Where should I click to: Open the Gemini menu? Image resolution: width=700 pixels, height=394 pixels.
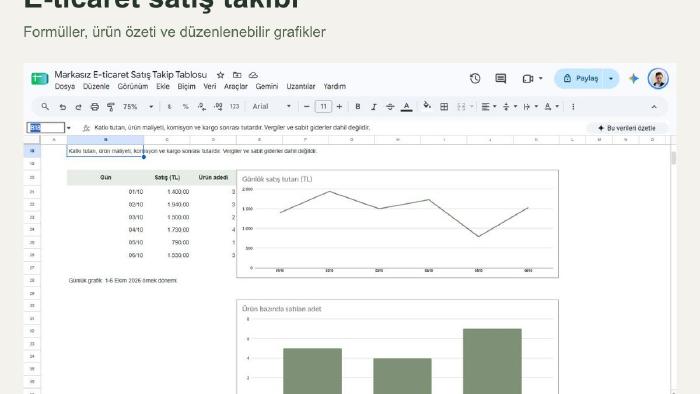point(267,87)
